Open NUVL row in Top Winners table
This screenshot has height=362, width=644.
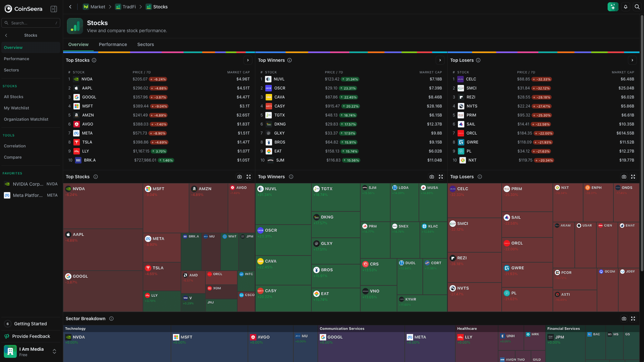coord(351,79)
